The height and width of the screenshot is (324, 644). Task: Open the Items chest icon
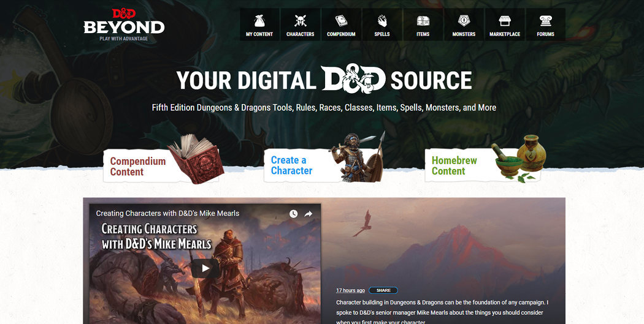click(x=423, y=21)
